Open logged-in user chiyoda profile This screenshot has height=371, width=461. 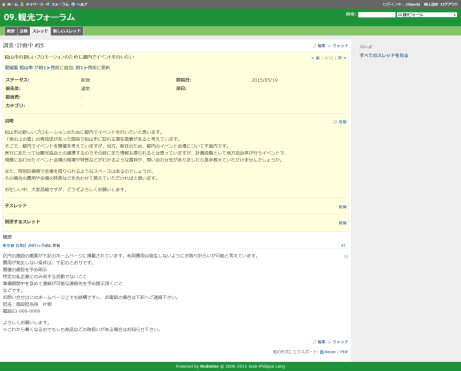(413, 4)
